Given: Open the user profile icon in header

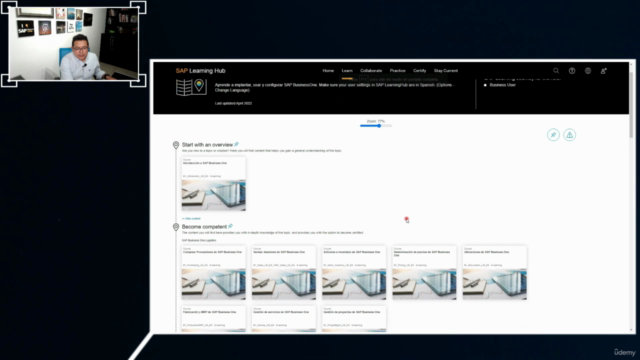Looking at the screenshot, I should click(604, 71).
